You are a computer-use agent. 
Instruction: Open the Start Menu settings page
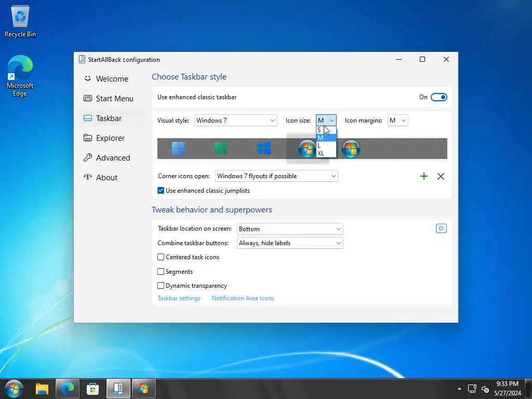coord(109,98)
